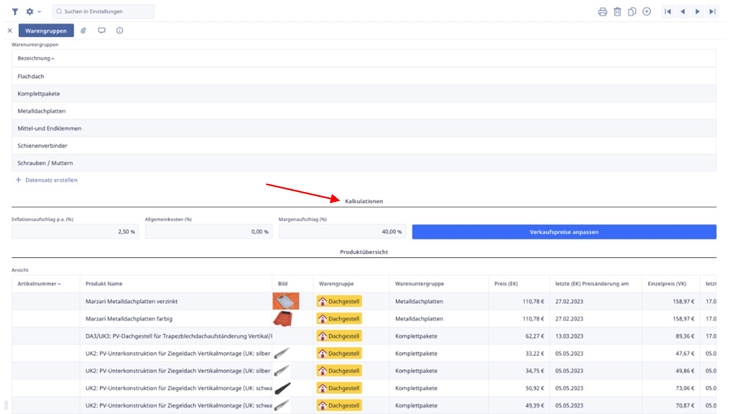This screenshot has width=729, height=414.
Task: Add new record with plus circle icon
Action: click(647, 12)
